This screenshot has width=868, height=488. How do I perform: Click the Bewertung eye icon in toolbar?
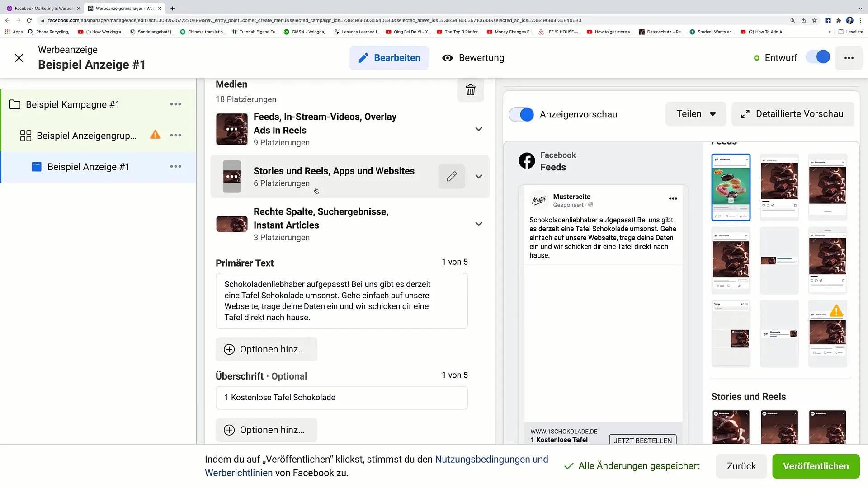(x=447, y=58)
